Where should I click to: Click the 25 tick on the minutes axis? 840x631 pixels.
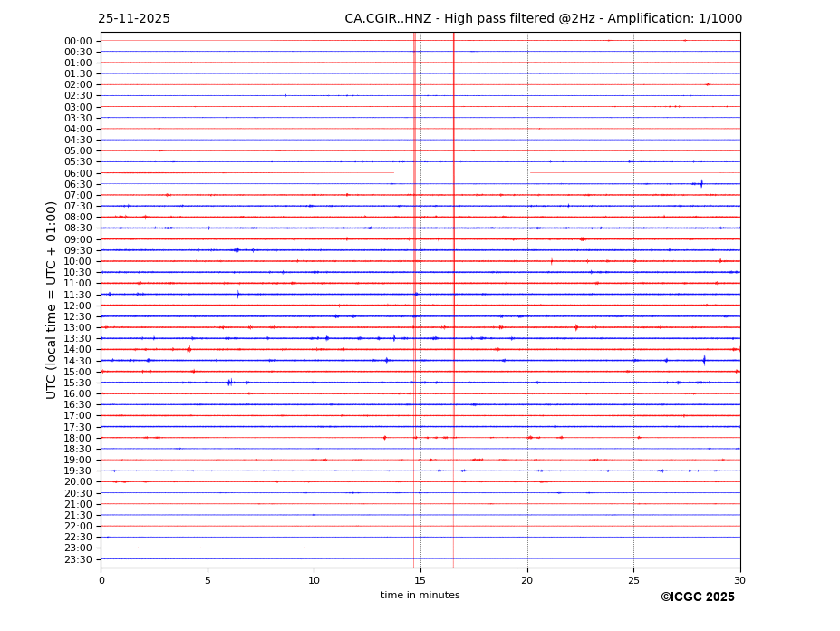pos(633,580)
